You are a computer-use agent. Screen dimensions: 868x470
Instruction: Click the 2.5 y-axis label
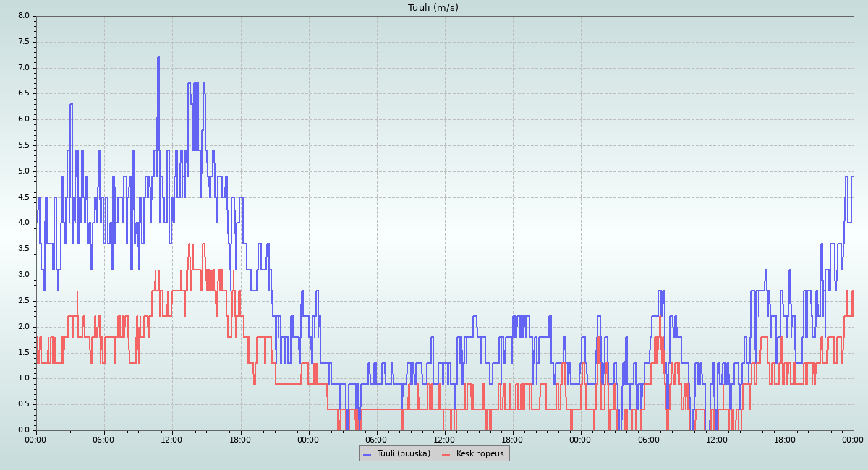(x=23, y=301)
